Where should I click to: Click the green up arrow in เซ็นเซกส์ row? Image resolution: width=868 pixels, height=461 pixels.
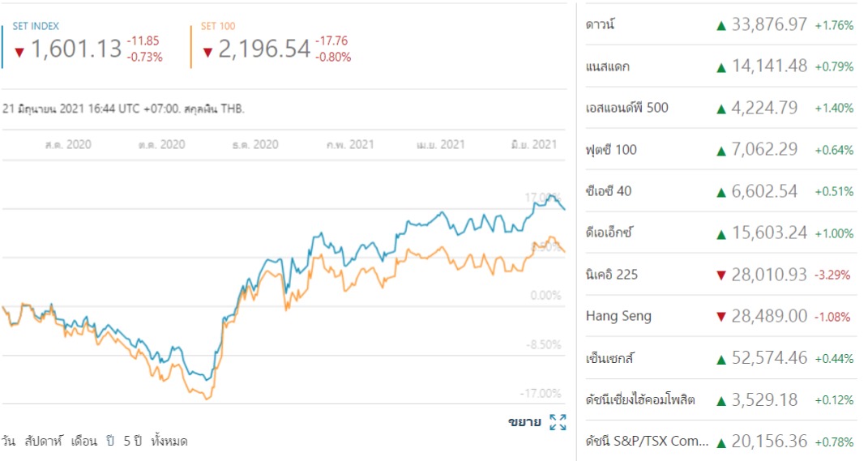pyautogui.click(x=720, y=358)
